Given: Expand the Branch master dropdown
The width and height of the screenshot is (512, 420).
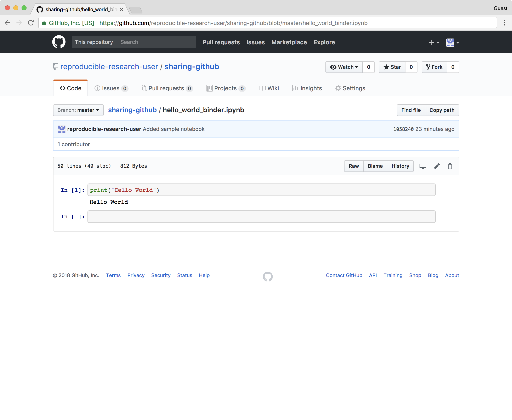Looking at the screenshot, I should pos(78,110).
